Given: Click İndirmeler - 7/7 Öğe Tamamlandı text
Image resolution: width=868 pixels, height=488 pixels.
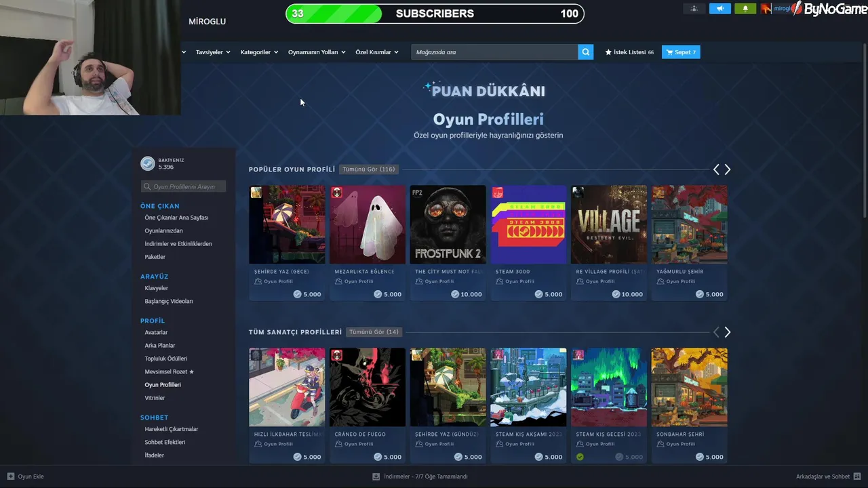Looking at the screenshot, I should pyautogui.click(x=426, y=476).
